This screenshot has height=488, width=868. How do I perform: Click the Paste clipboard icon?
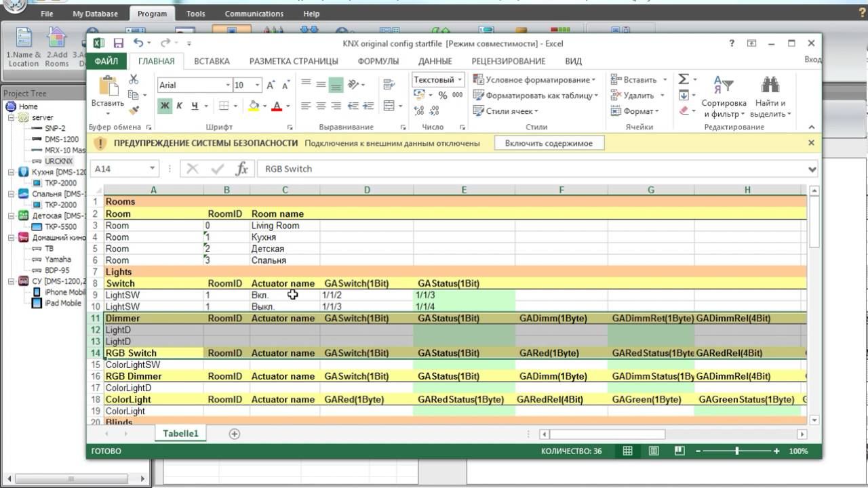108,86
